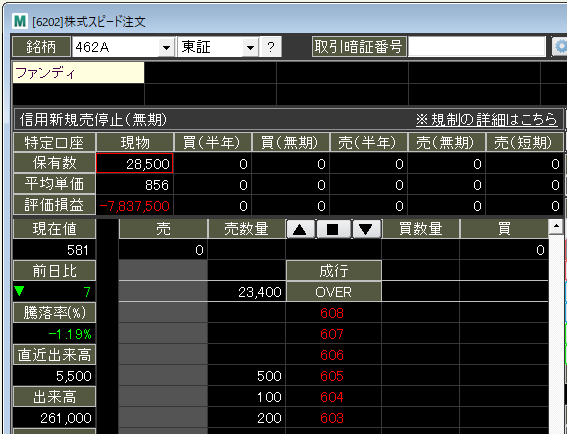Click the square center board button

pyautogui.click(x=333, y=229)
